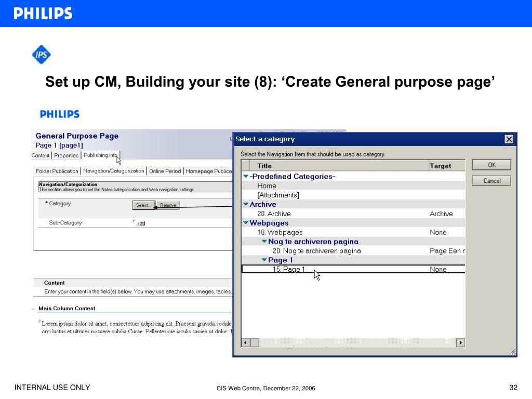Image resolution: width=532 pixels, height=399 pixels.
Task: Select 20. Nog te archiveren pagina row
Action: [353, 251]
